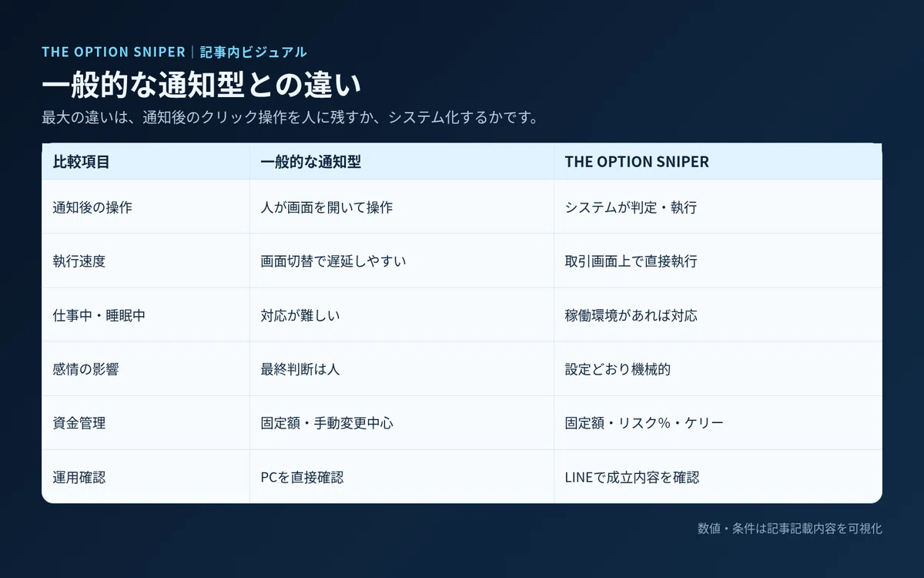Viewport: 924px width, 578px height.
Task: Select the 資金管理 row label
Action: tap(79, 423)
